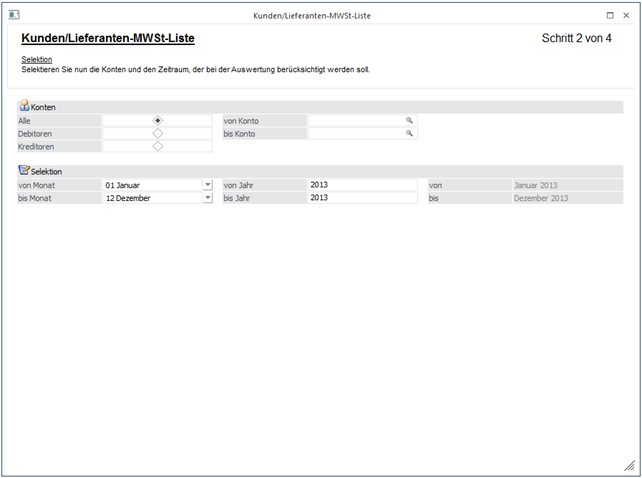This screenshot has height=478, width=642.
Task: Click the application icon in title bar
Action: click(14, 16)
